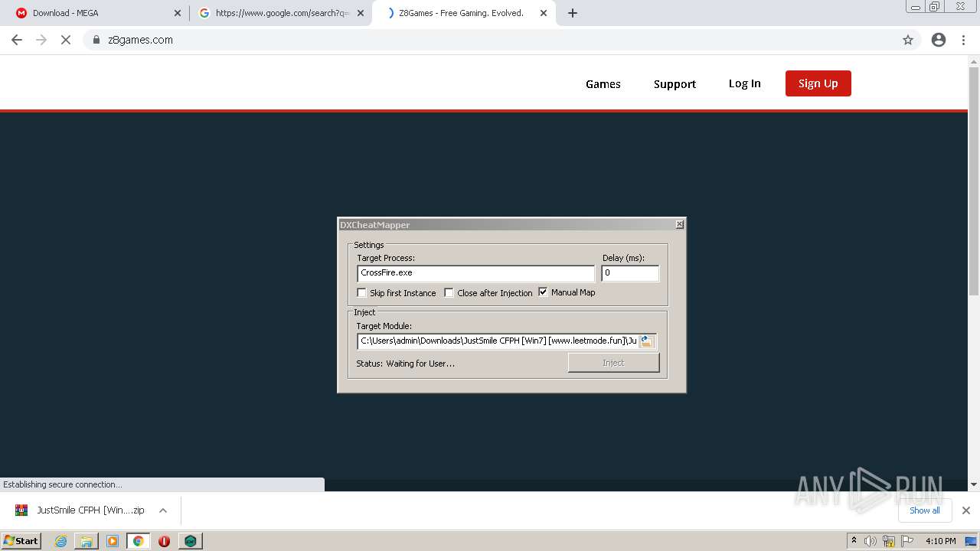Close the downloads bar
Screen dimensions: 980x551
pyautogui.click(x=966, y=510)
